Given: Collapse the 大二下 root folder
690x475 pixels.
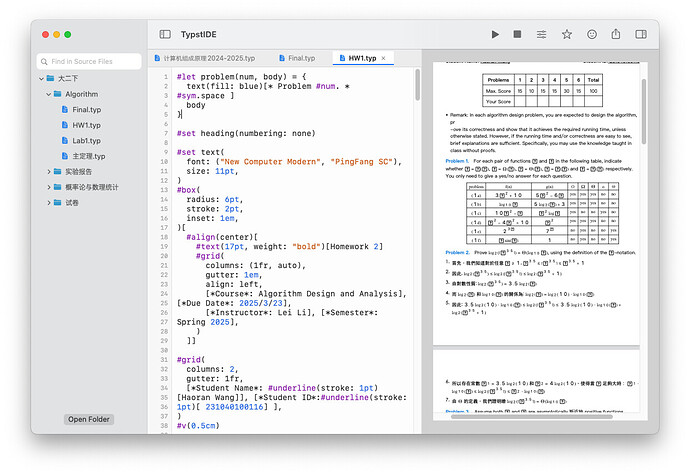Looking at the screenshot, I should point(41,78).
